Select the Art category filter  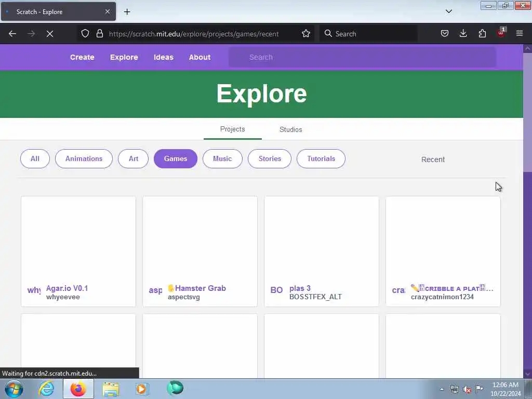pos(134,159)
